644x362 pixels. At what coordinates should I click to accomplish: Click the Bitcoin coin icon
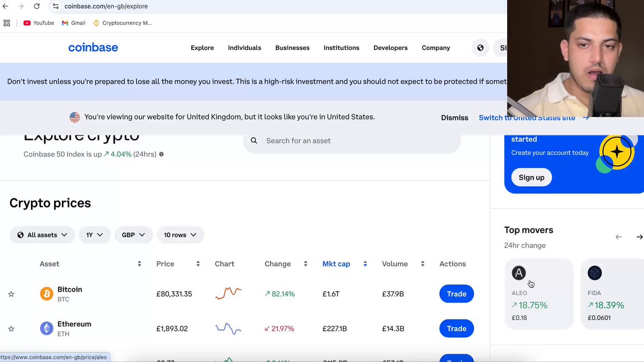click(47, 294)
